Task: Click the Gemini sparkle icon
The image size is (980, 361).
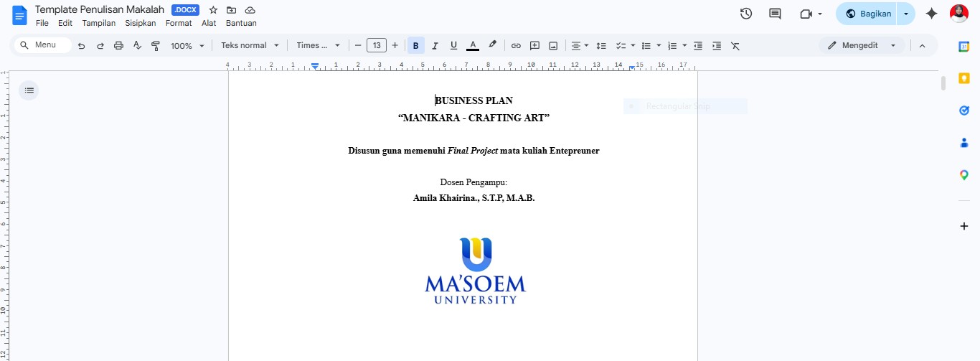Action: (x=932, y=14)
